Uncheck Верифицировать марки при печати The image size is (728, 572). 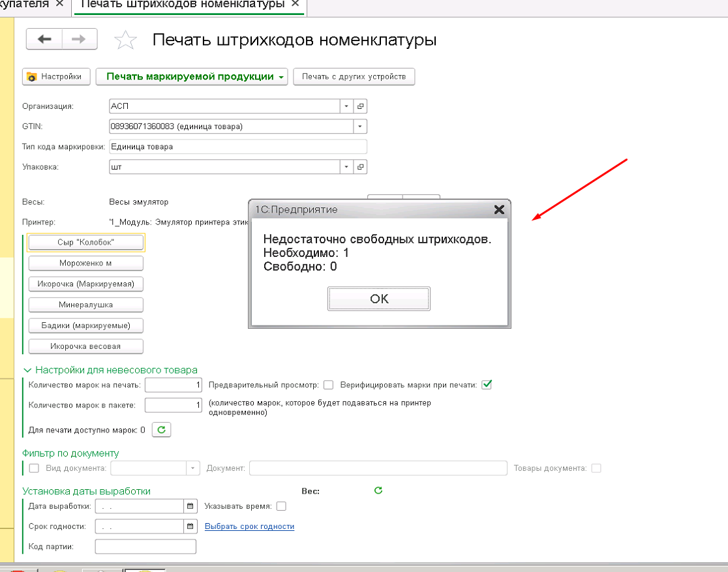click(x=486, y=385)
